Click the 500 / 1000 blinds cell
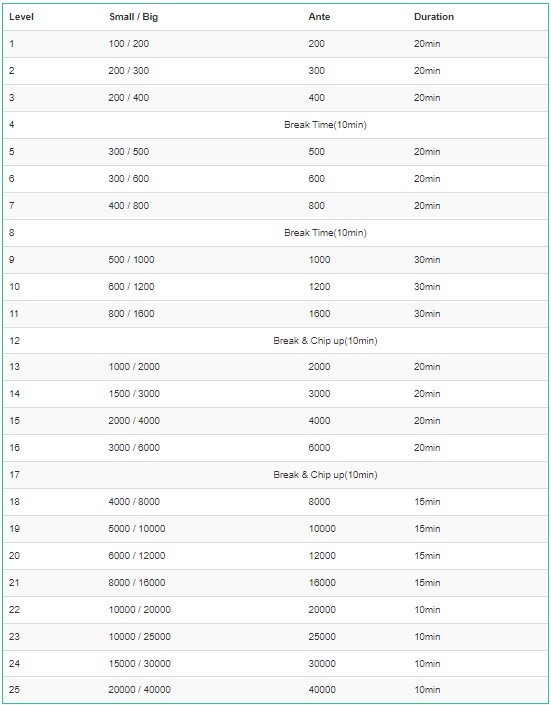The image size is (551, 705). tap(131, 260)
